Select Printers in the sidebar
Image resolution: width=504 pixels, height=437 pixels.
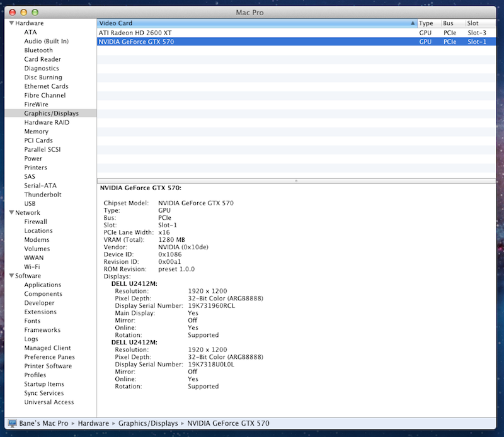click(35, 167)
